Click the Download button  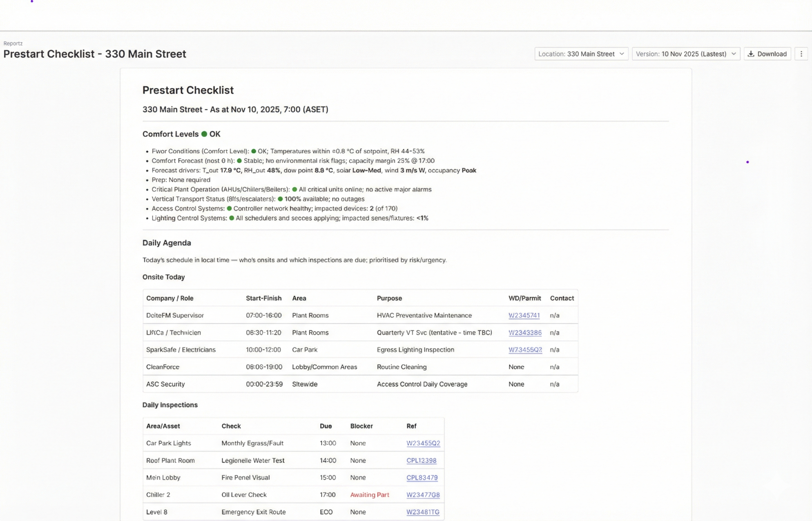point(767,54)
